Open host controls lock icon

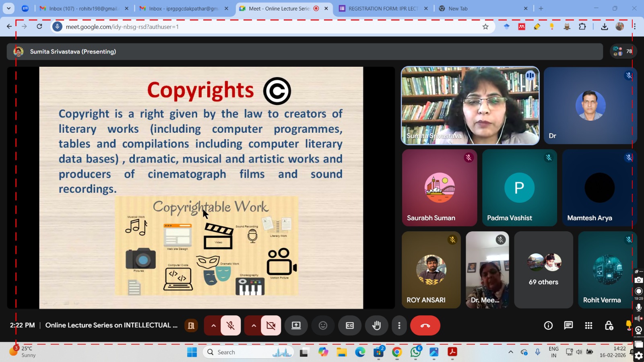[609, 325]
